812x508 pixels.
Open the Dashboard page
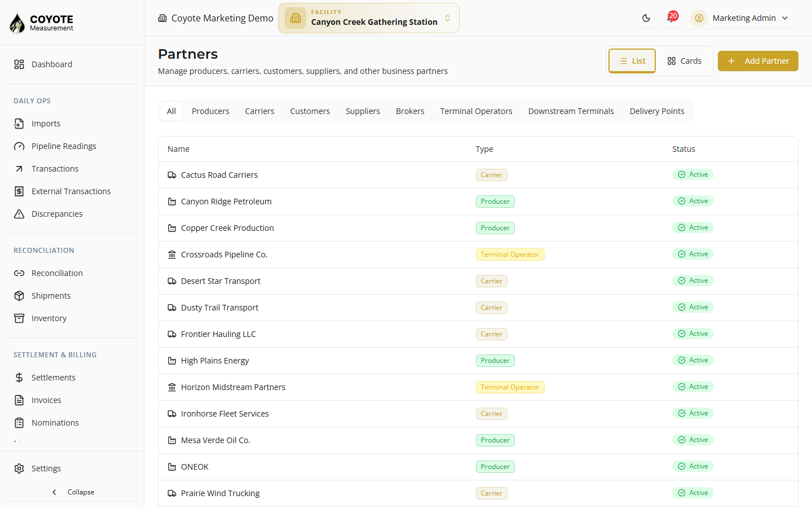point(72,64)
